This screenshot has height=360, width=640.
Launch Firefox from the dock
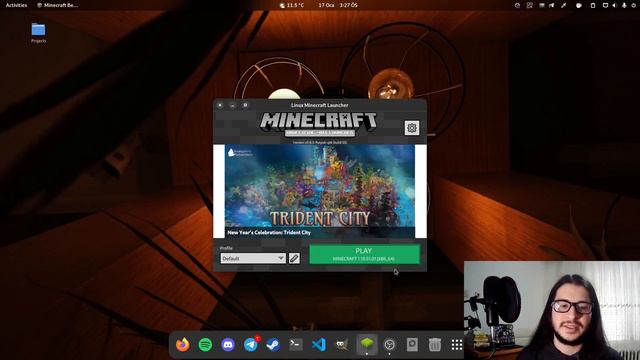click(182, 344)
